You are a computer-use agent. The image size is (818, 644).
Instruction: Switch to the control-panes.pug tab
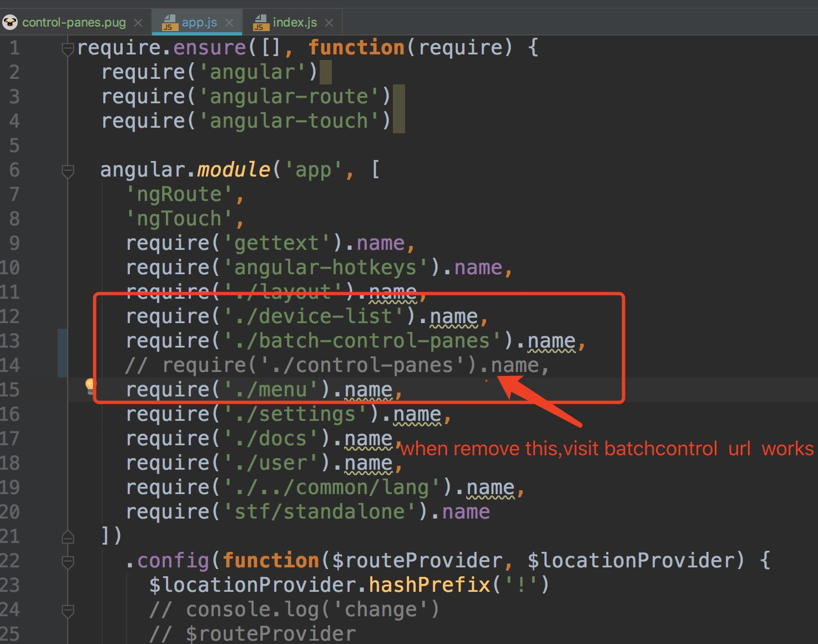point(75,23)
